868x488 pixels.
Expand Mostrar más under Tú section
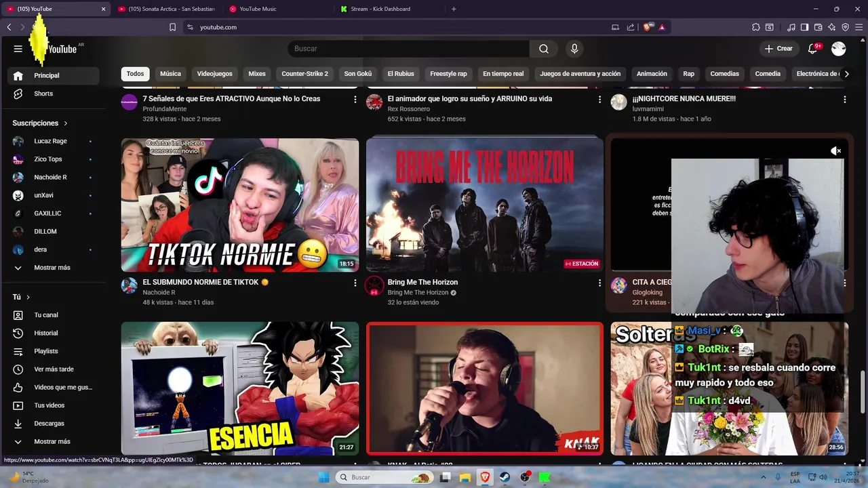pyautogui.click(x=53, y=441)
